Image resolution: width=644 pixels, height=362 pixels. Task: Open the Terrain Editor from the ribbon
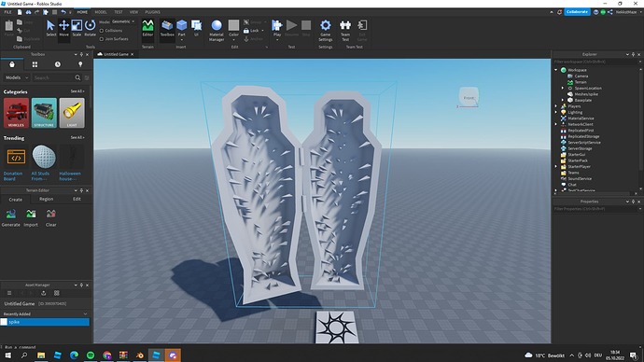pyautogui.click(x=147, y=28)
